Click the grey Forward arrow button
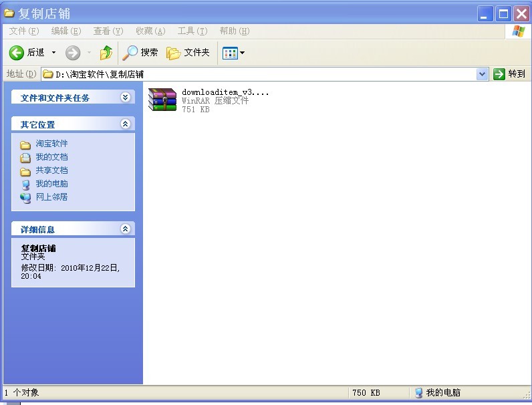This screenshot has width=532, height=405. 73,53
